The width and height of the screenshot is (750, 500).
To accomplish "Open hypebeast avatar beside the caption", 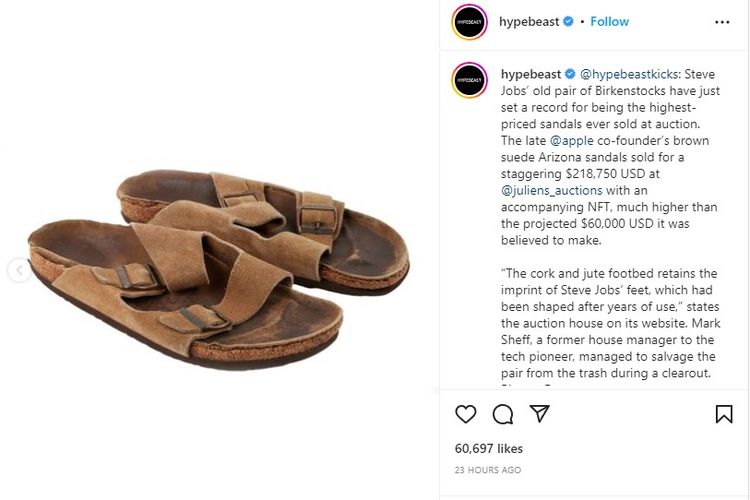I will pos(469,80).
